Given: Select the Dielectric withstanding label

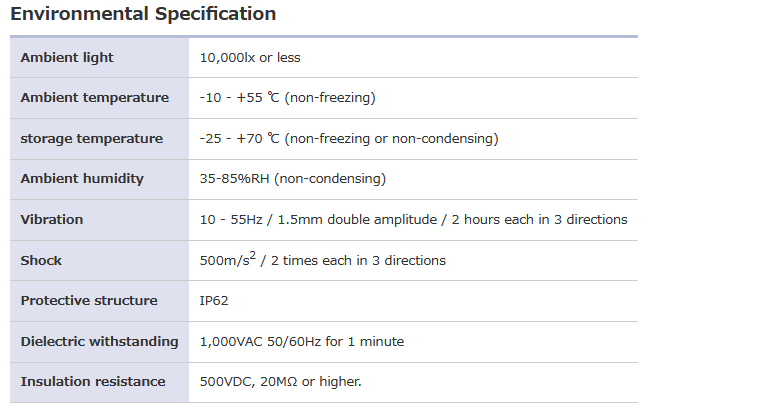Looking at the screenshot, I should [x=99, y=341].
